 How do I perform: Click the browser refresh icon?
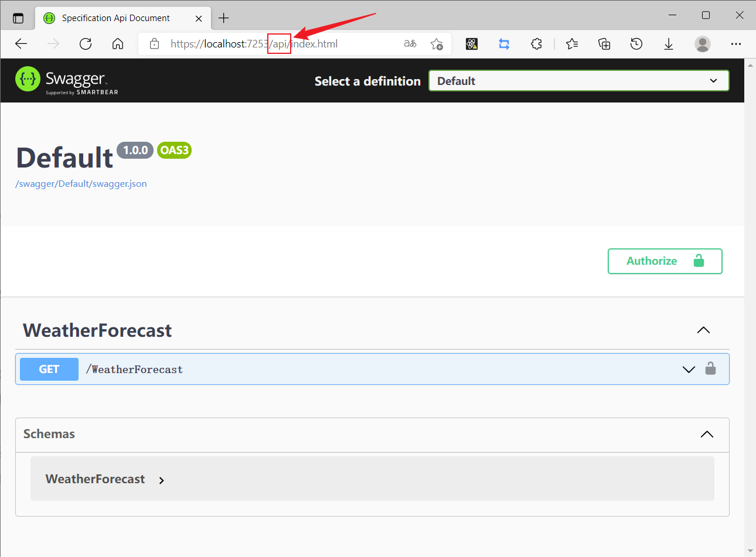86,44
